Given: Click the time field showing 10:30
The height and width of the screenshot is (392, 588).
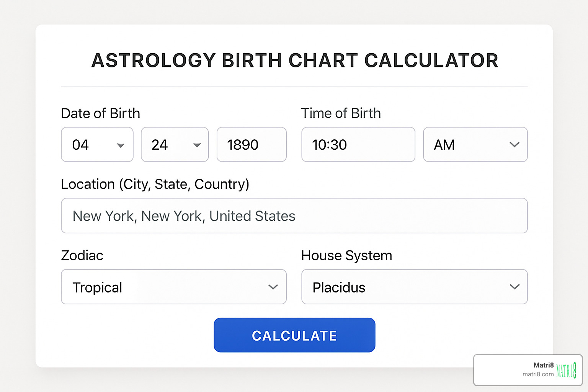Looking at the screenshot, I should (x=358, y=145).
